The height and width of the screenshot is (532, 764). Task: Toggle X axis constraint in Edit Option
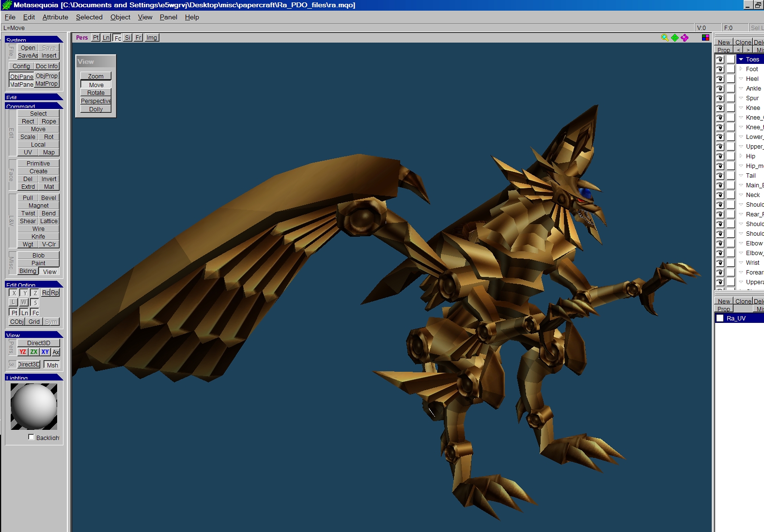14,292
